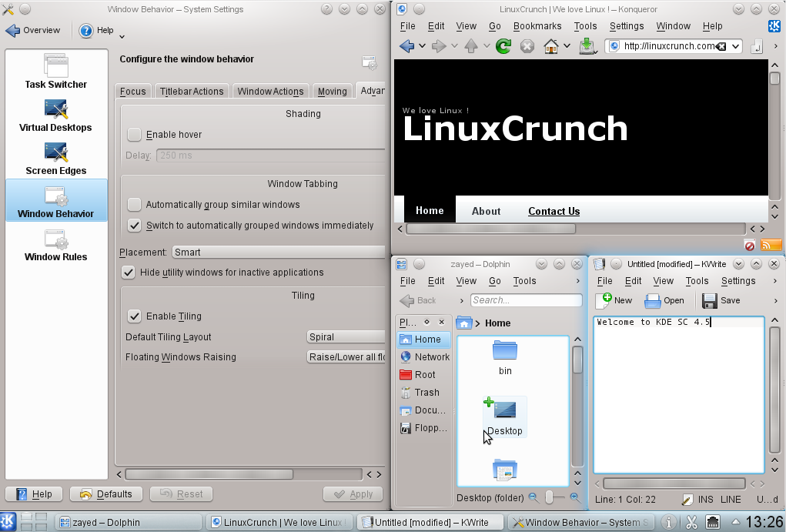Open Trash in Dolphin Places panel
The height and width of the screenshot is (532, 786).
click(424, 392)
